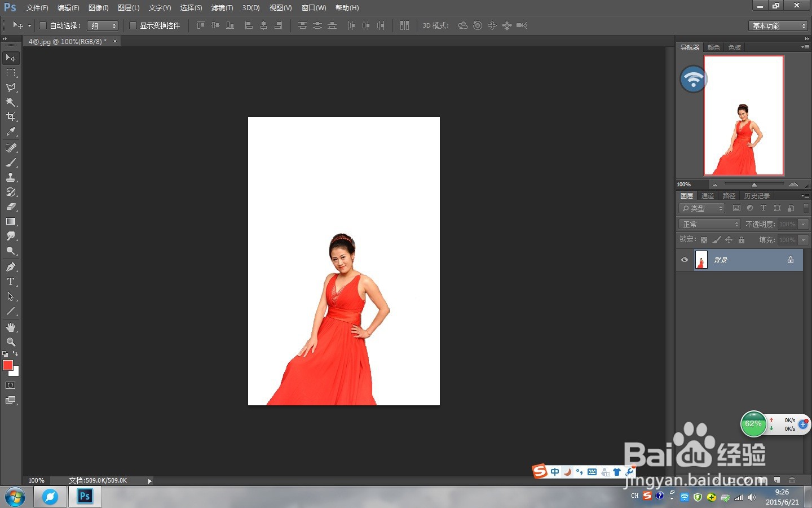Open the layer filter 类型 dropdown

(702, 208)
